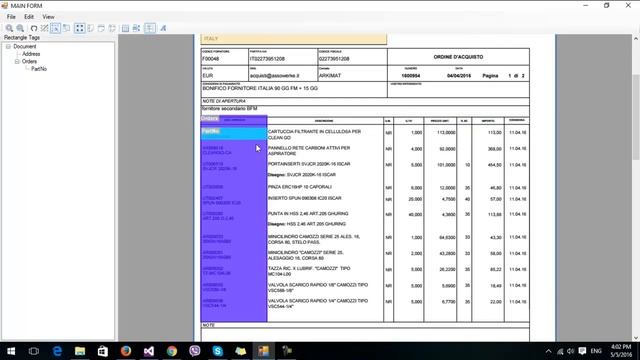Image resolution: width=640 pixels, height=360 pixels.
Task: Click the vertical scrollbar thumb
Action: tap(636, 117)
